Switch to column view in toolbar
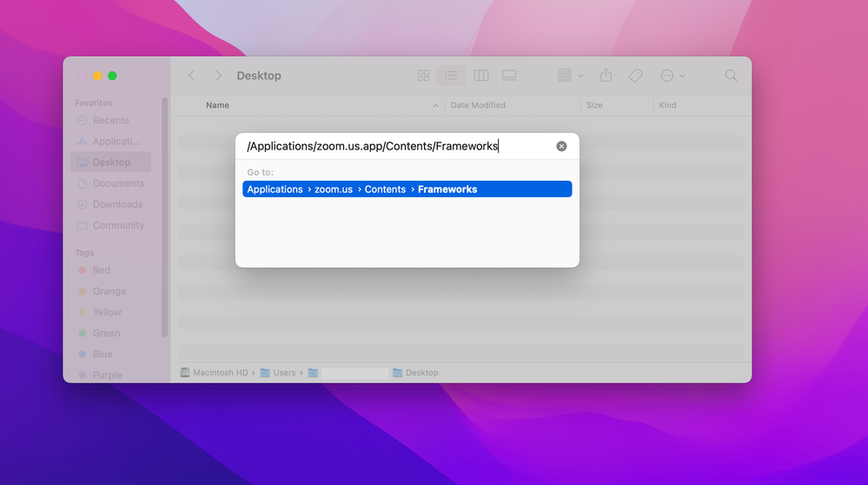The height and width of the screenshot is (485, 868). (x=480, y=76)
